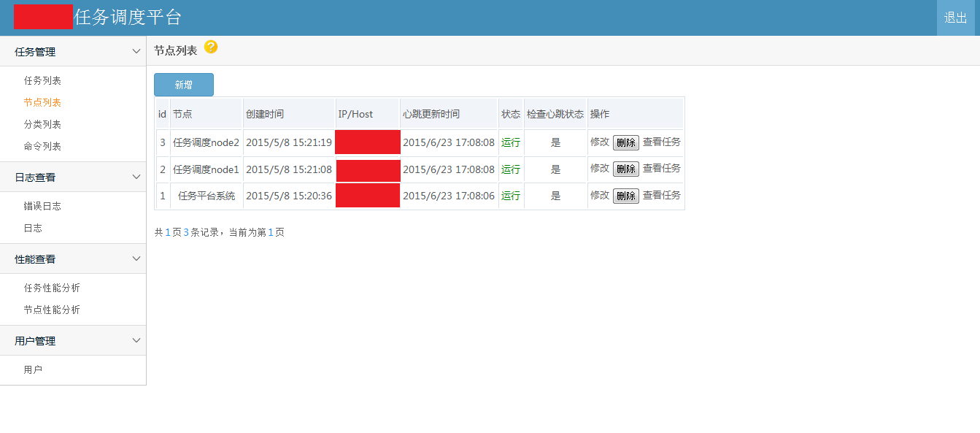Click the id column header
This screenshot has height=433, width=980.
pos(162,114)
